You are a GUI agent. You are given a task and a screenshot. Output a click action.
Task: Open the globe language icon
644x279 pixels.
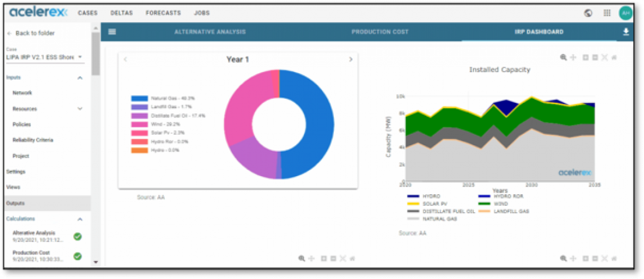coord(588,13)
